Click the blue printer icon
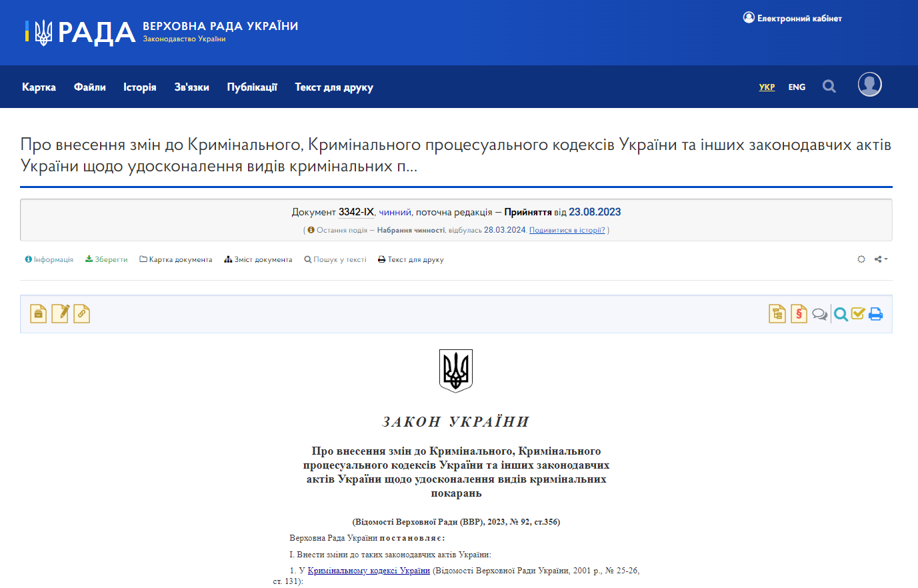 point(875,314)
